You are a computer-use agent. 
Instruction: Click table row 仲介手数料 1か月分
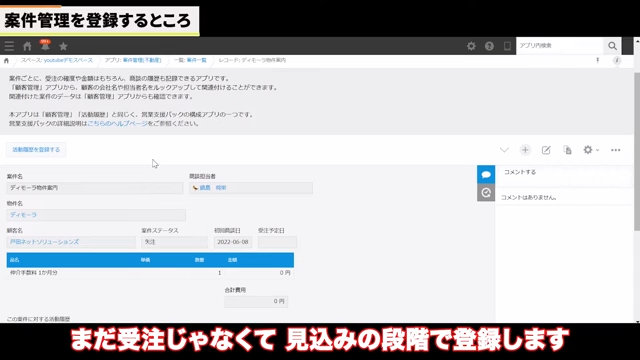point(150,273)
